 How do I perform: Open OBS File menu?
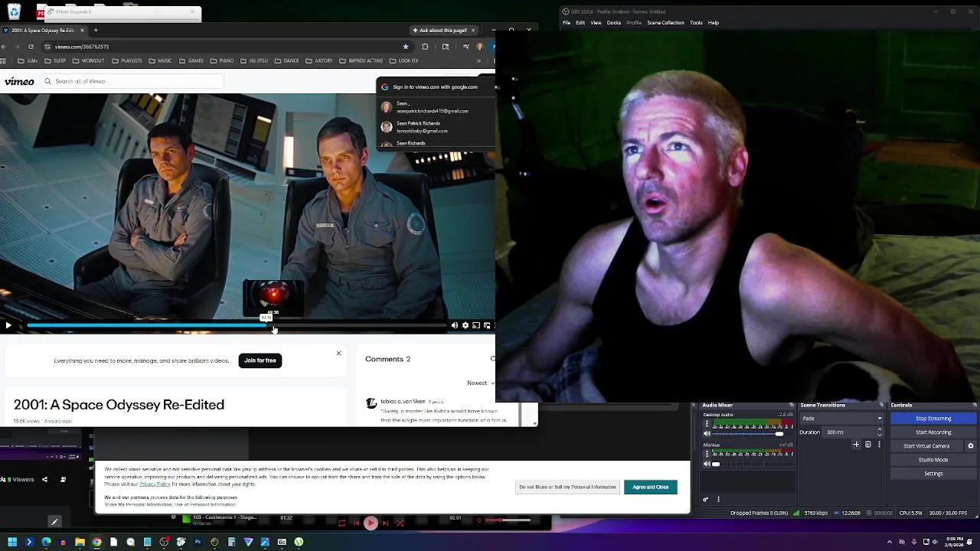pyautogui.click(x=567, y=23)
